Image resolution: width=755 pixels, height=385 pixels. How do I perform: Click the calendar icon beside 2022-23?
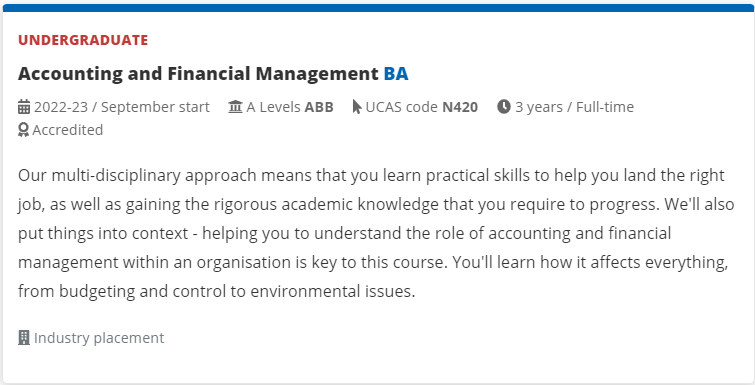24,107
